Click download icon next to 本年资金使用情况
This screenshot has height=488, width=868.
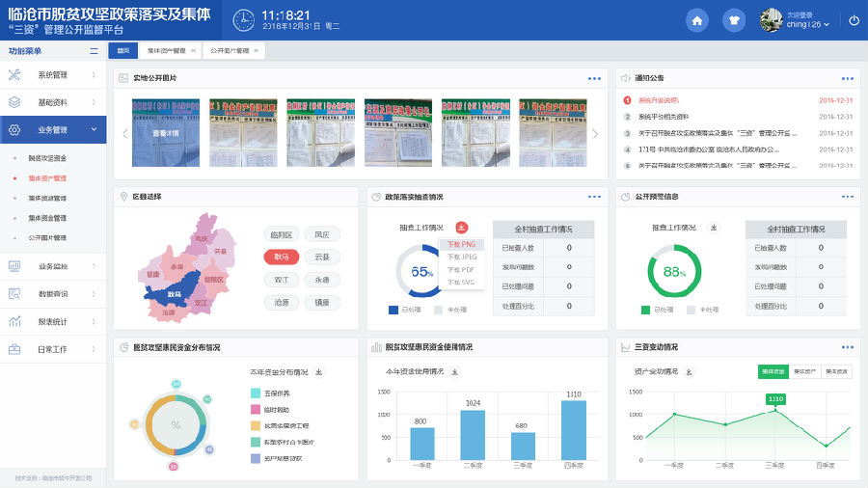[x=454, y=371]
